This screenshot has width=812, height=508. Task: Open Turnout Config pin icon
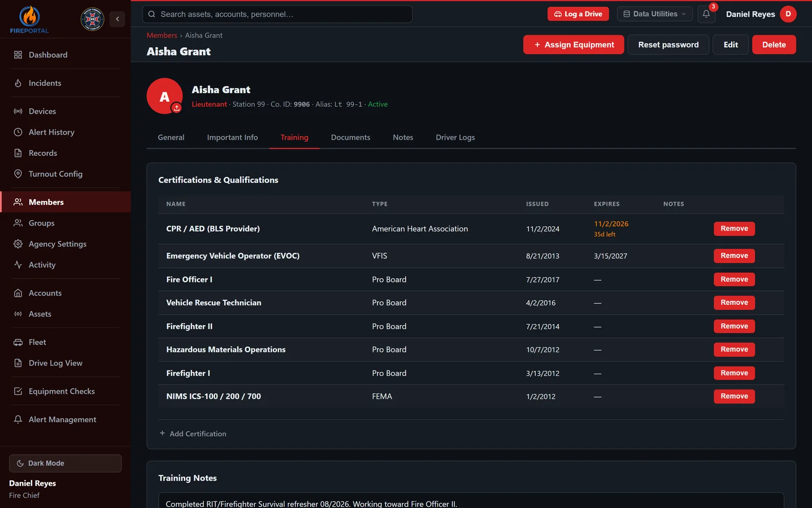[18, 174]
